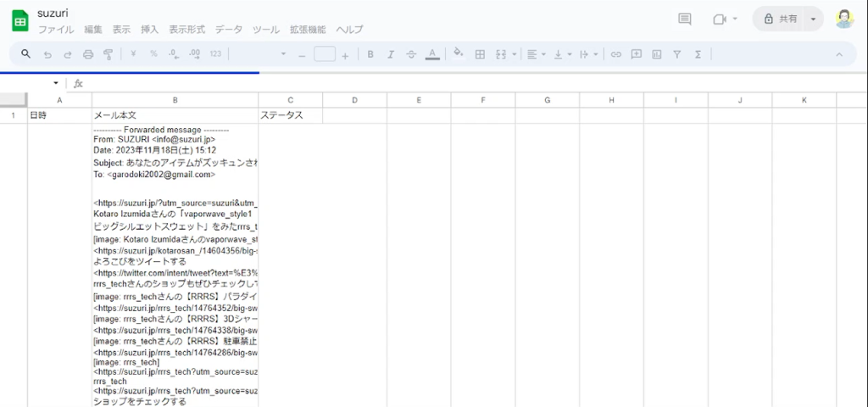Open the name box dropdown arrow
This screenshot has height=407, width=868.
coord(56,83)
